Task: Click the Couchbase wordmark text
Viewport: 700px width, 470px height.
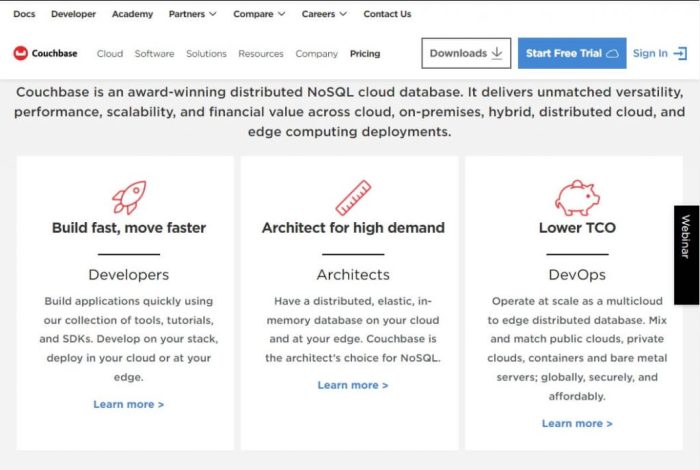Action: pyautogui.click(x=54, y=54)
